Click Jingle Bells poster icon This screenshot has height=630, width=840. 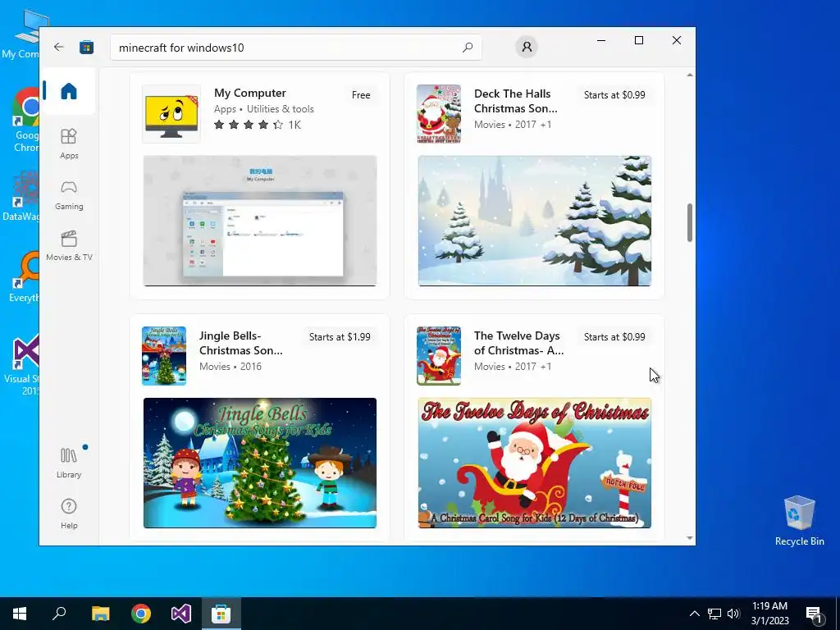164,356
